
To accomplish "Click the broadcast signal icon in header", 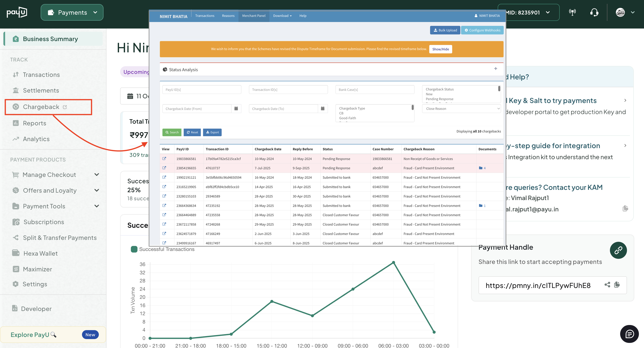I will click(572, 12).
